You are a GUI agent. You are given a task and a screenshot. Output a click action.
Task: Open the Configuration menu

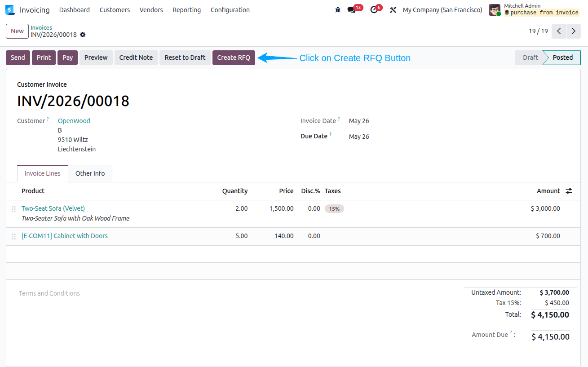[230, 10]
